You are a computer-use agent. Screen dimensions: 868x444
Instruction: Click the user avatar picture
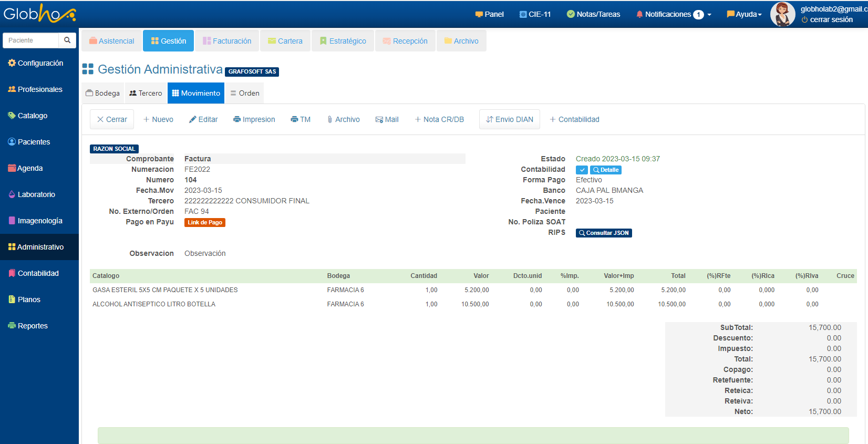coord(782,14)
